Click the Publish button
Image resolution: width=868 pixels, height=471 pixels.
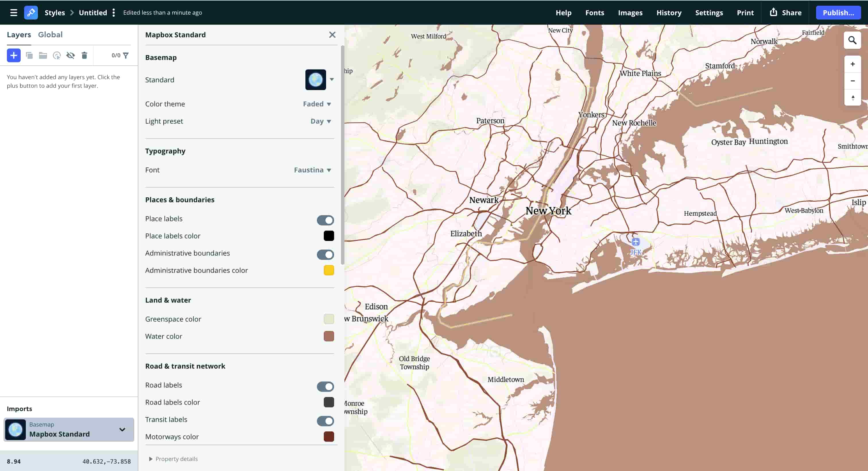point(838,12)
